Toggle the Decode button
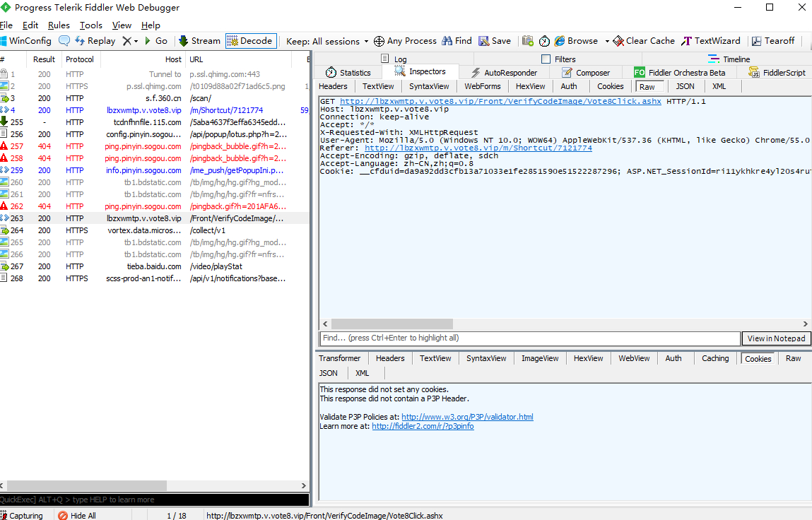Image resolution: width=812 pixels, height=520 pixels. tap(251, 41)
